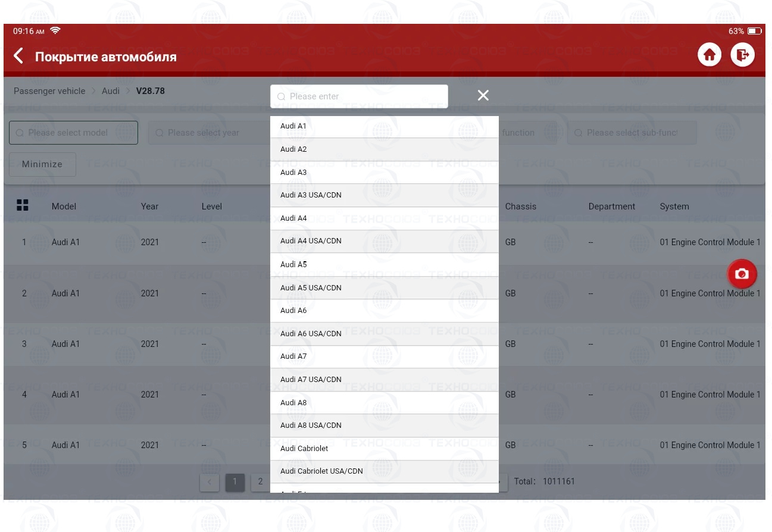Click the Minimize button

(42, 164)
